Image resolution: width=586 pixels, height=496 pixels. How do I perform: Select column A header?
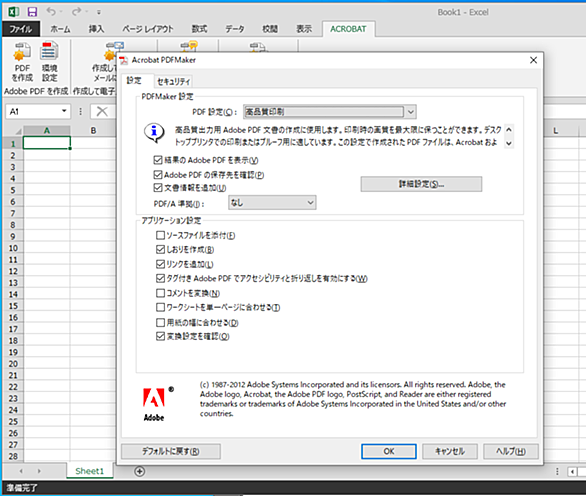pyautogui.click(x=47, y=130)
